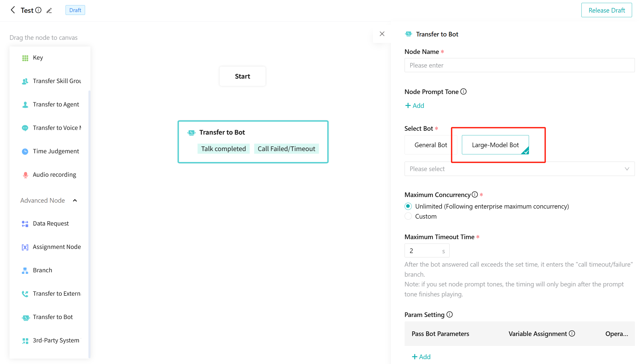Click the Draft status tag

75,10
